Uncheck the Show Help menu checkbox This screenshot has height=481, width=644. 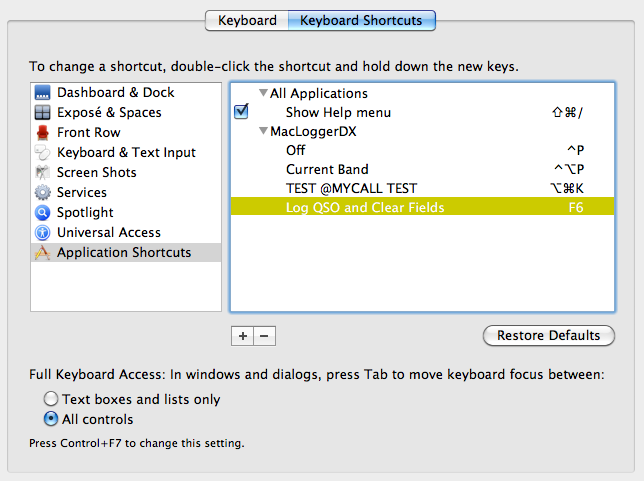(x=241, y=112)
